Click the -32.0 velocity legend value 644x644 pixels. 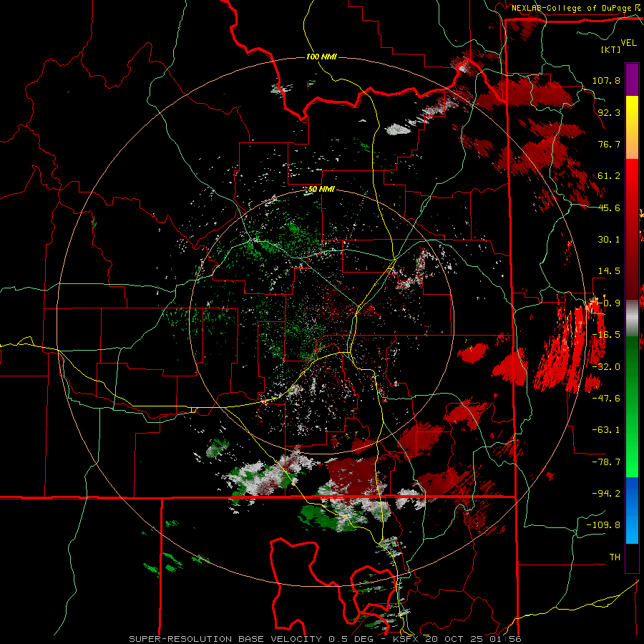606,367
